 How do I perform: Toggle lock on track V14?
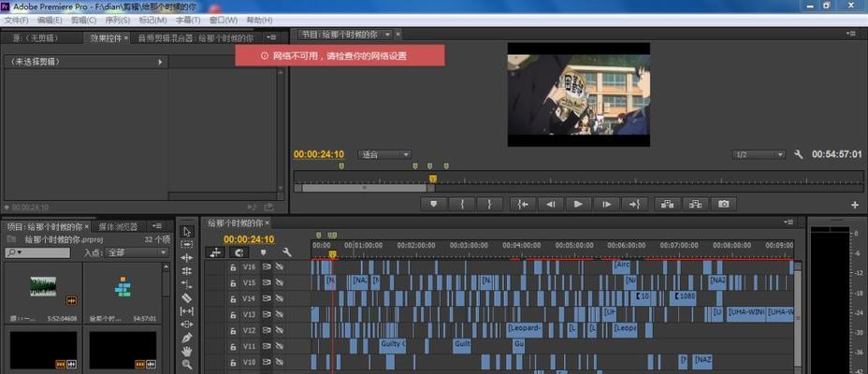[x=234, y=298]
